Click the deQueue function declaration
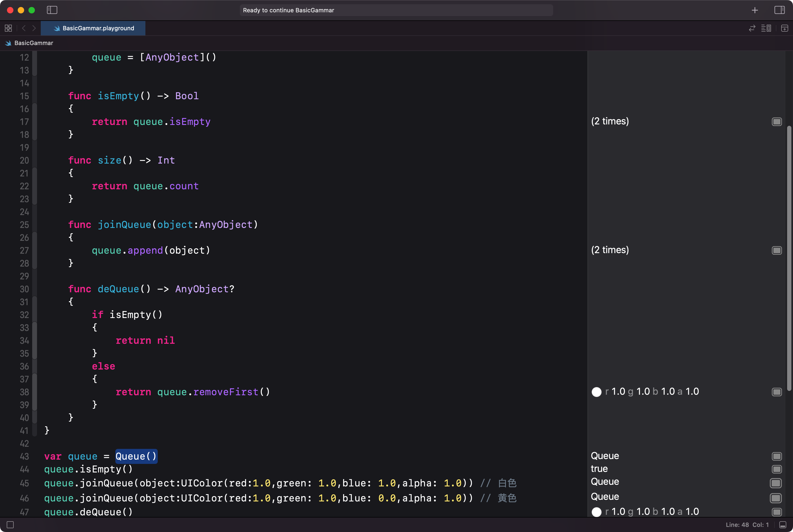 pyautogui.click(x=151, y=289)
